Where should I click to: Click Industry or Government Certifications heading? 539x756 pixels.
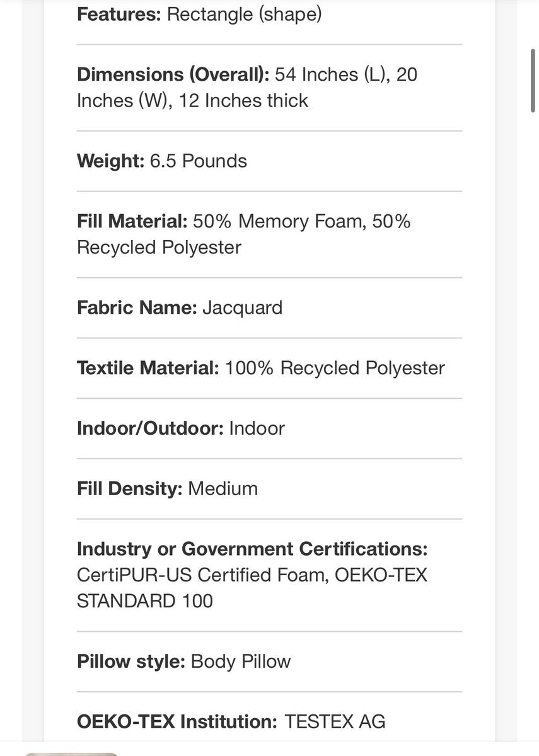[x=252, y=549]
